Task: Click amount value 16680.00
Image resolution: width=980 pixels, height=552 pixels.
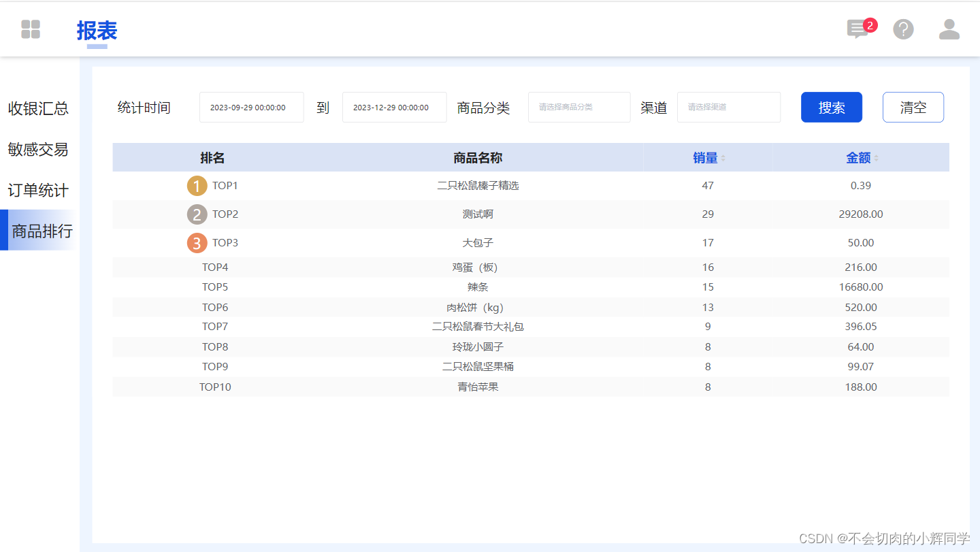Action: (x=861, y=287)
